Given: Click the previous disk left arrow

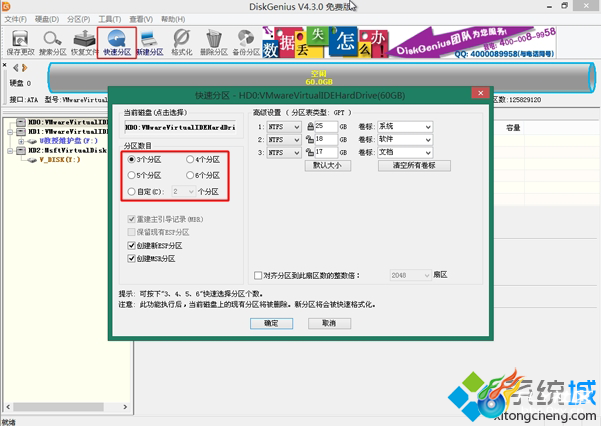Looking at the screenshot, I should pyautogui.click(x=16, y=68).
